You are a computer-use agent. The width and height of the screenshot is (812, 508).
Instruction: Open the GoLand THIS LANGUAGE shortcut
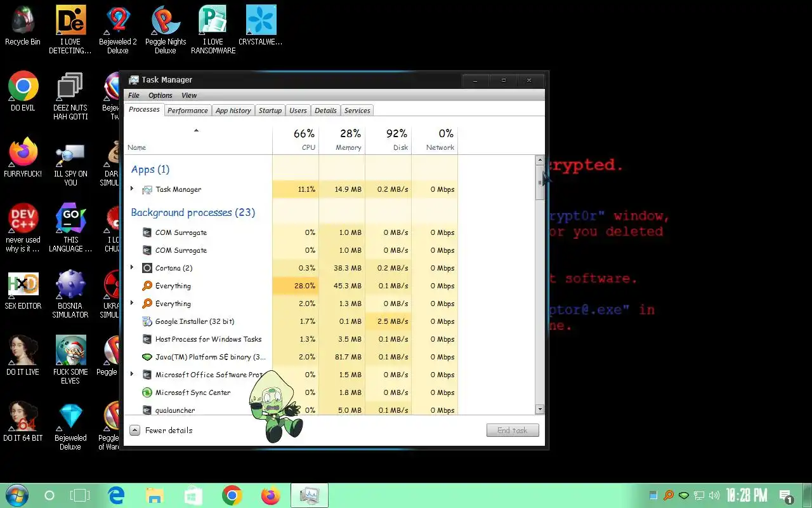70,228
